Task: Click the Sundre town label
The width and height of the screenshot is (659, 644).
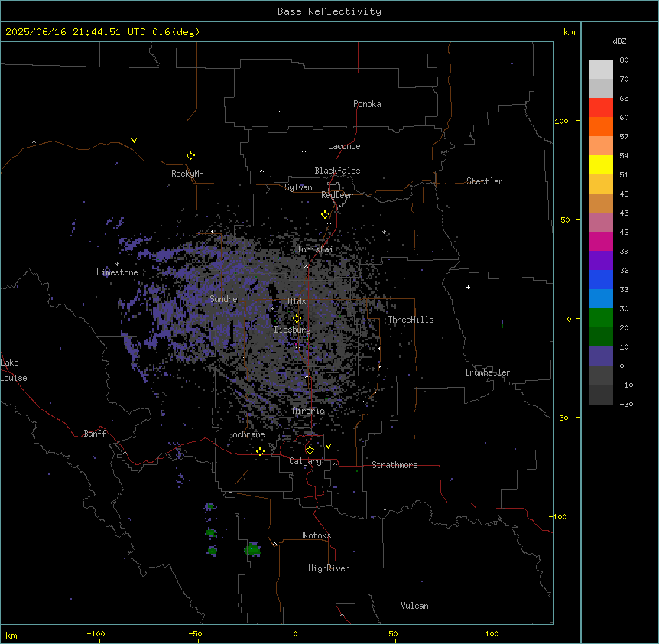Action: 223,299
